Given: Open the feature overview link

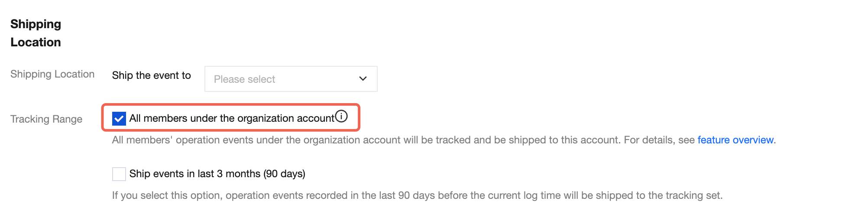Looking at the screenshot, I should click(735, 140).
